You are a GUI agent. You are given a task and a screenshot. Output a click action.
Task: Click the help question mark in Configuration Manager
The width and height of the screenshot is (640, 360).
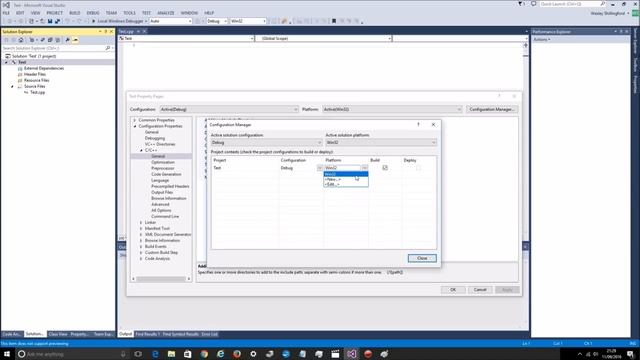click(418, 124)
